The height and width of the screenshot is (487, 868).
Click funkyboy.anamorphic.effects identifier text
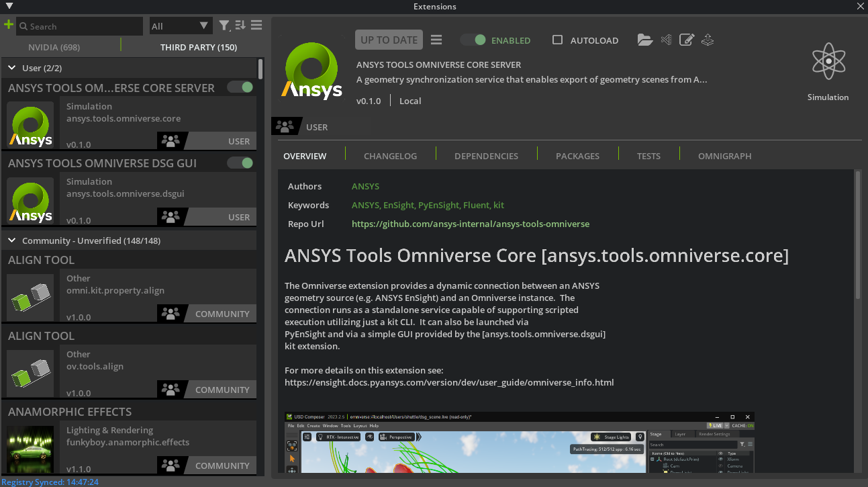tap(128, 442)
